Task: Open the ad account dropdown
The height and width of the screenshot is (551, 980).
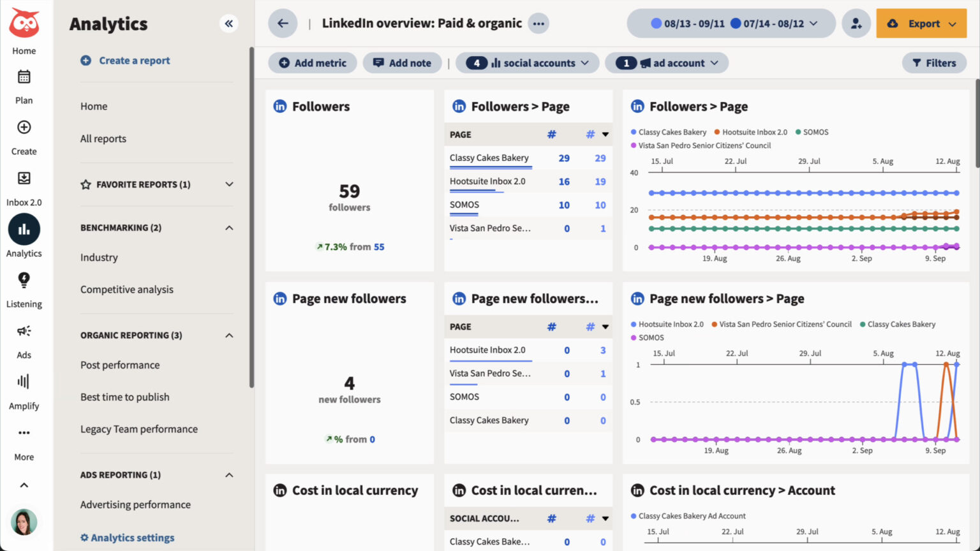Action: point(666,62)
